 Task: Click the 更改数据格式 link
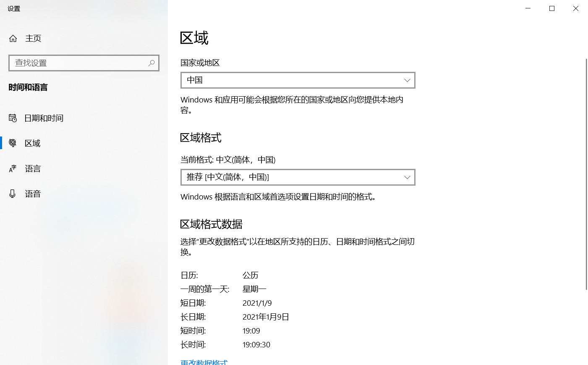(204, 362)
